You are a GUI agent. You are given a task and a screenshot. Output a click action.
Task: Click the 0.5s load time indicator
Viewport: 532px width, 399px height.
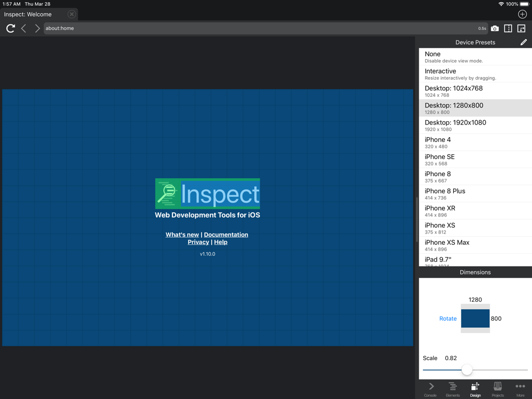coord(482,29)
